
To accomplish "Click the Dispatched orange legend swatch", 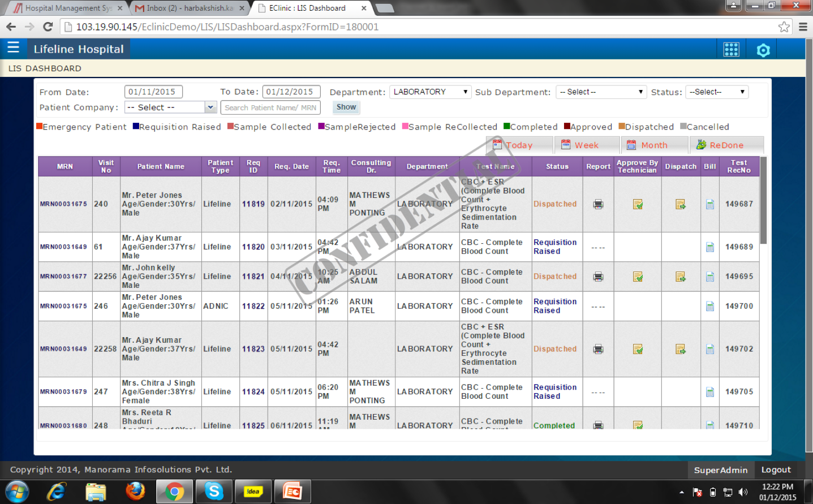I will [622, 126].
